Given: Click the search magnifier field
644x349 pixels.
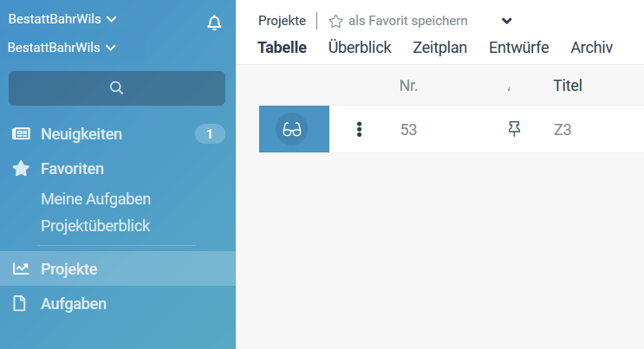Looking at the screenshot, I should click(x=117, y=87).
